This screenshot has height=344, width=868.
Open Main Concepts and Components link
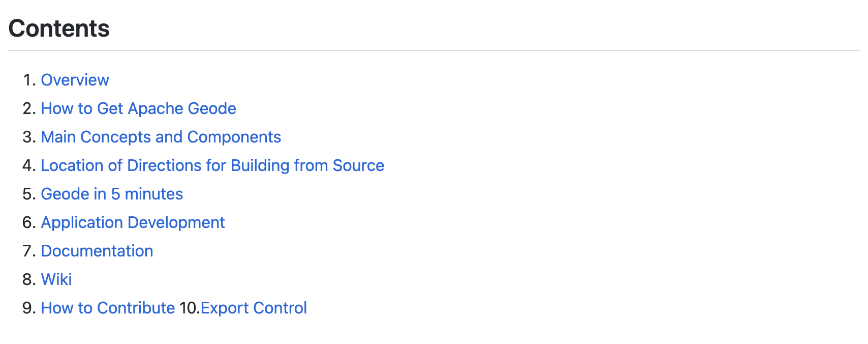pos(161,137)
